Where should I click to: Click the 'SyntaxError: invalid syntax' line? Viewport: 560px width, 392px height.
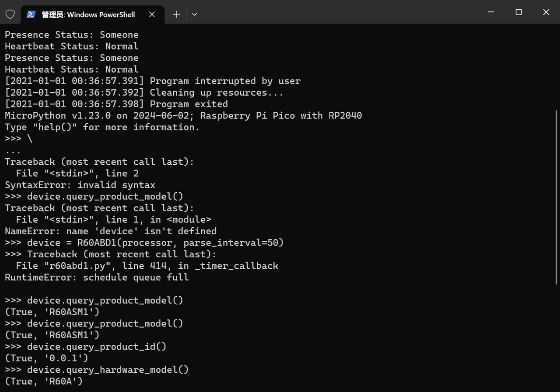coord(80,185)
